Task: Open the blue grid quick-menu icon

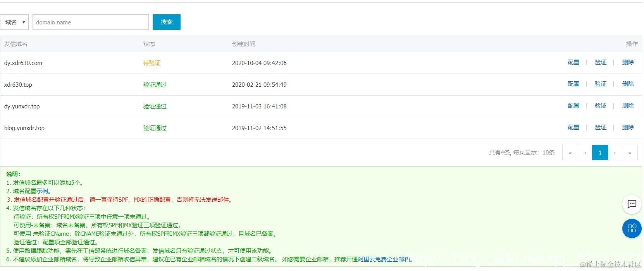Action: coord(632,228)
